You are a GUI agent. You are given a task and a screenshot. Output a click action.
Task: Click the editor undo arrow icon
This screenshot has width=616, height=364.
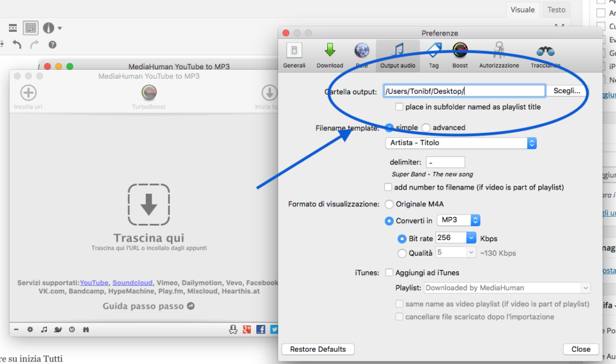pos(16,45)
